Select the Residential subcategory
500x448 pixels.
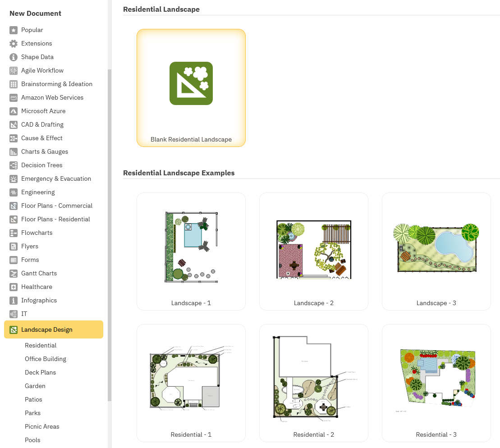41,346
